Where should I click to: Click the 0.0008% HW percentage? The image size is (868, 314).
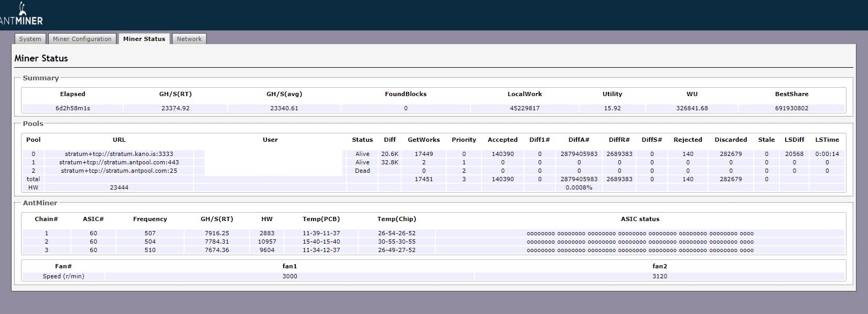(579, 187)
